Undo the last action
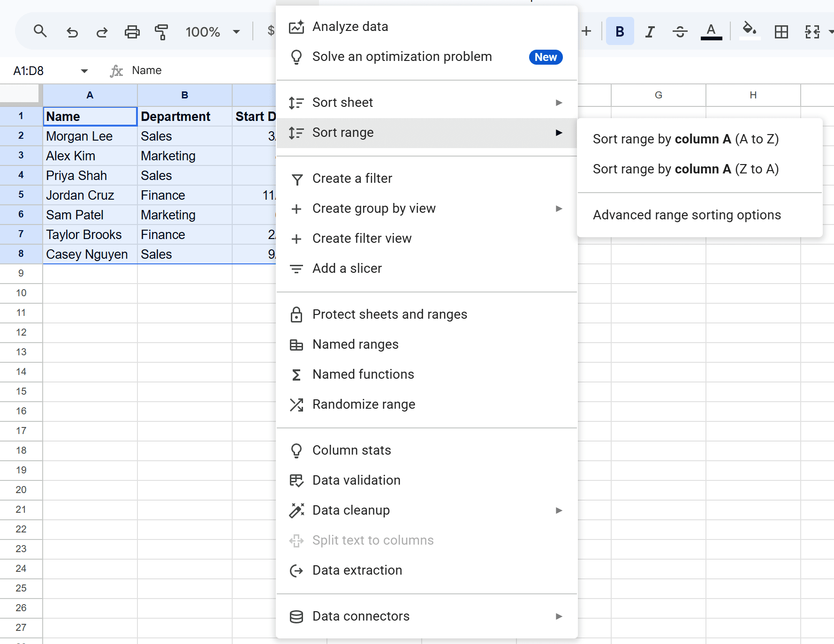This screenshot has width=834, height=644. tap(72, 32)
